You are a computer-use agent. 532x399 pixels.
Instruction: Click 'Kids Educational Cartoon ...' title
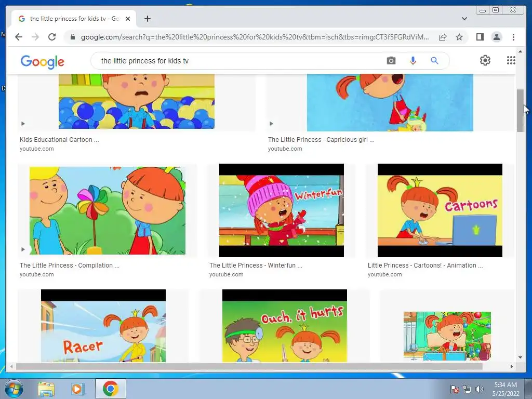point(59,139)
